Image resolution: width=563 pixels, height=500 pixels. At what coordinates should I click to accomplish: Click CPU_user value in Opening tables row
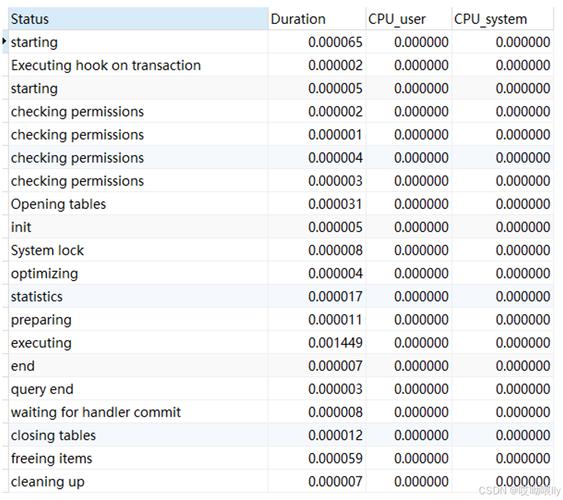tap(421, 204)
